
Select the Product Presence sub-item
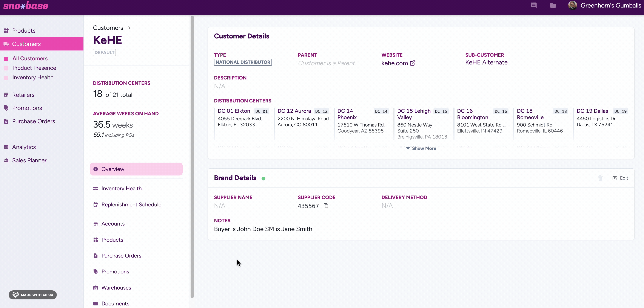pyautogui.click(x=34, y=68)
